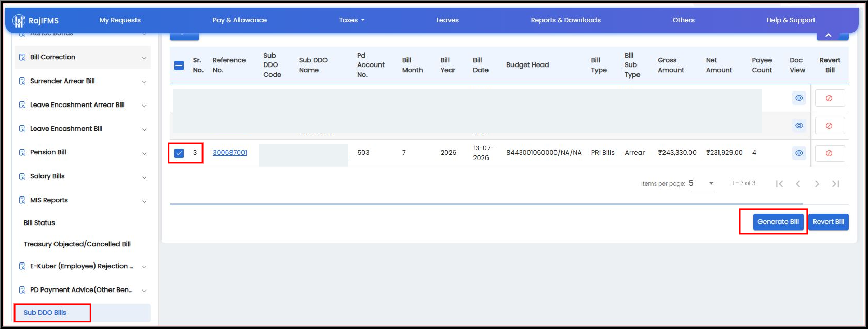Open the Others menu

(683, 20)
